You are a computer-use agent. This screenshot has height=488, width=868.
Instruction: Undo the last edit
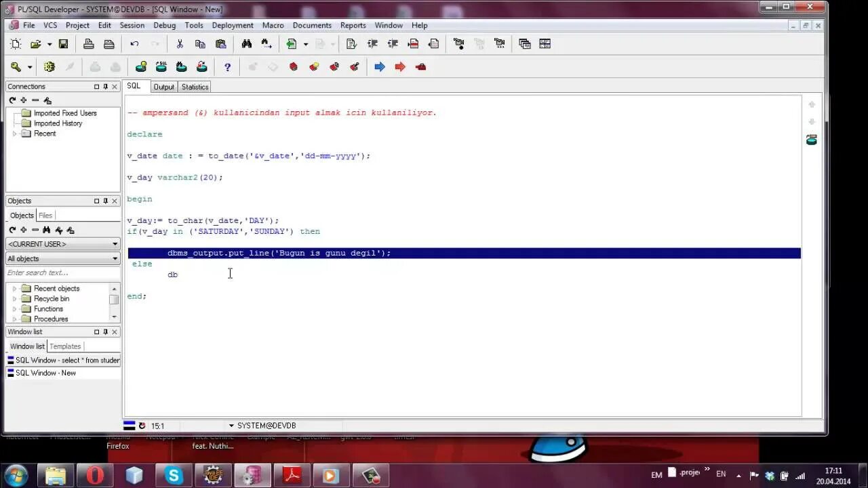134,44
